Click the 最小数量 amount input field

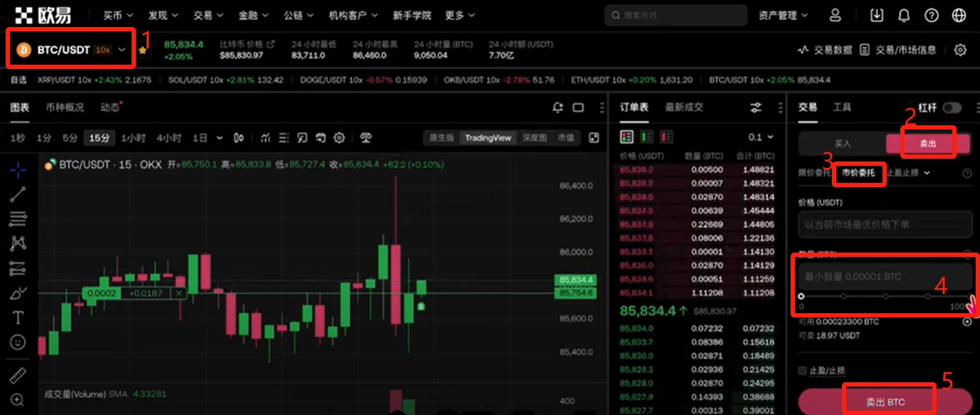[x=885, y=276]
